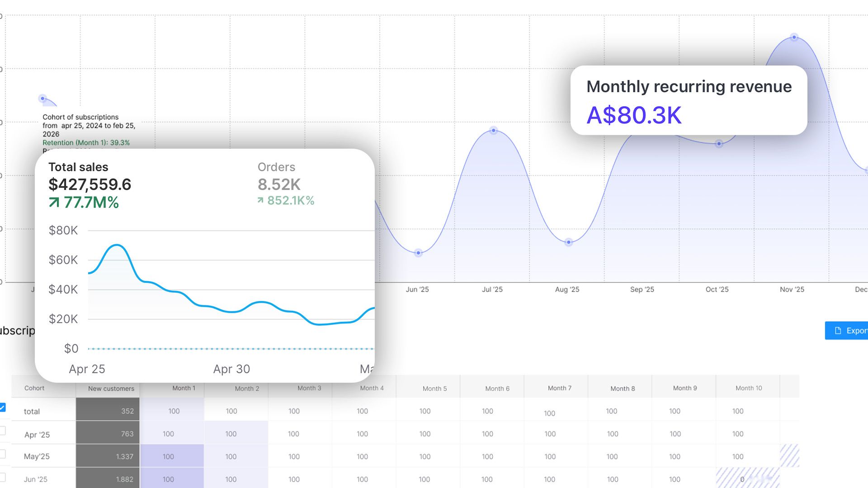868x488 pixels.
Task: Click the Month 5 column header
Action: pyautogui.click(x=434, y=389)
